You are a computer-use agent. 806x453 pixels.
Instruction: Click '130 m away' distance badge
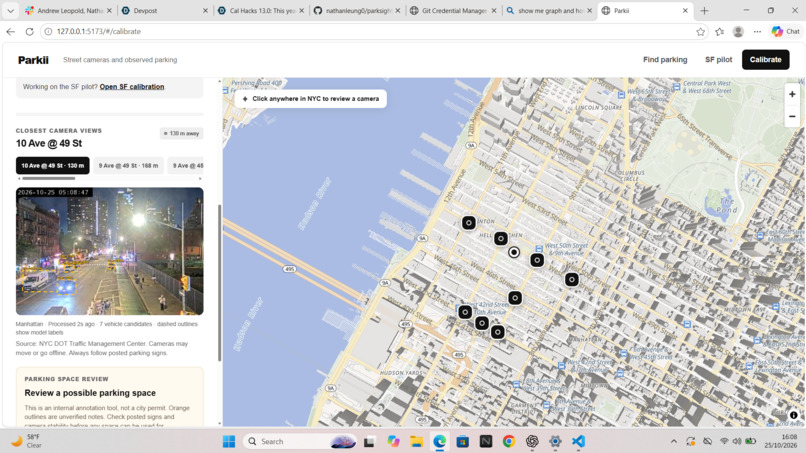(181, 133)
